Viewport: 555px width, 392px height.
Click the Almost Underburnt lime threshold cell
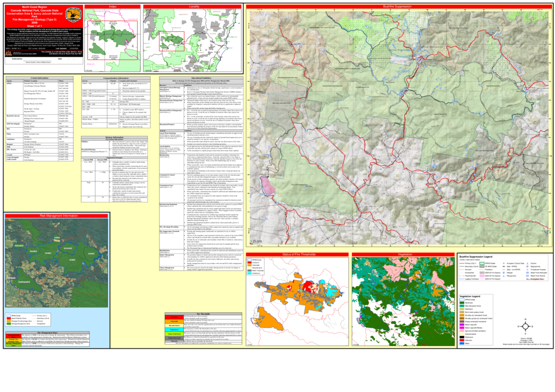[174, 334]
